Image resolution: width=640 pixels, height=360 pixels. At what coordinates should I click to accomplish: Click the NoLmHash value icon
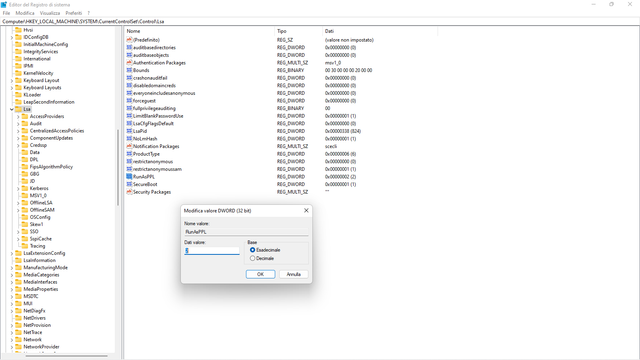pos(129,139)
